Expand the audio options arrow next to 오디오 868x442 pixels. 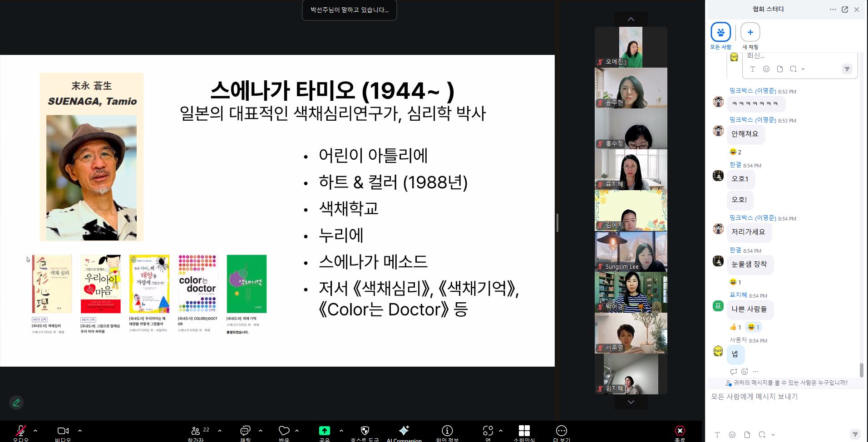pos(35,431)
